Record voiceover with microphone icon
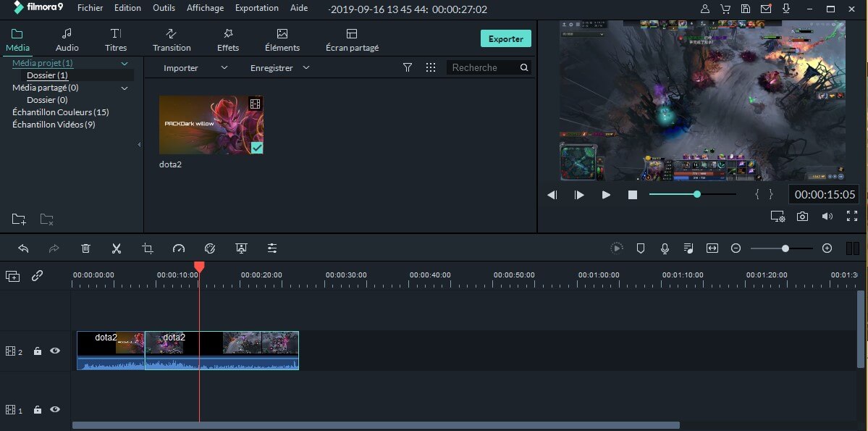Screen dimensions: 868x431 665,248
